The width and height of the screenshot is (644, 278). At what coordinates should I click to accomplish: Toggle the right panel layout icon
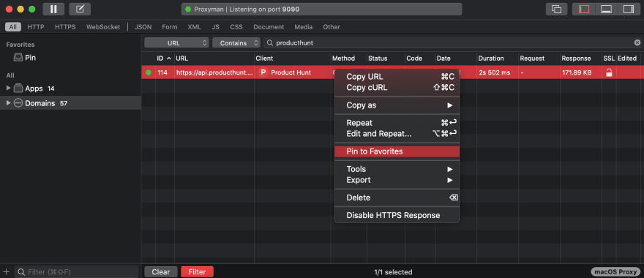click(629, 9)
